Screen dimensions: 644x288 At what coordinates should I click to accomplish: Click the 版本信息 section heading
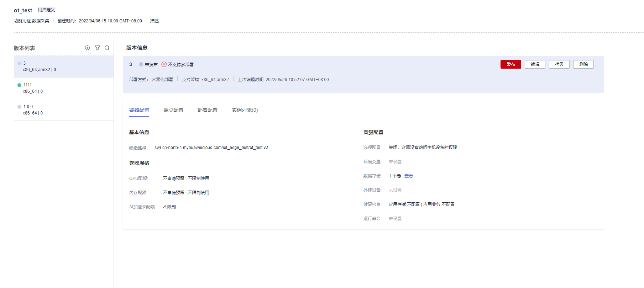[137, 48]
